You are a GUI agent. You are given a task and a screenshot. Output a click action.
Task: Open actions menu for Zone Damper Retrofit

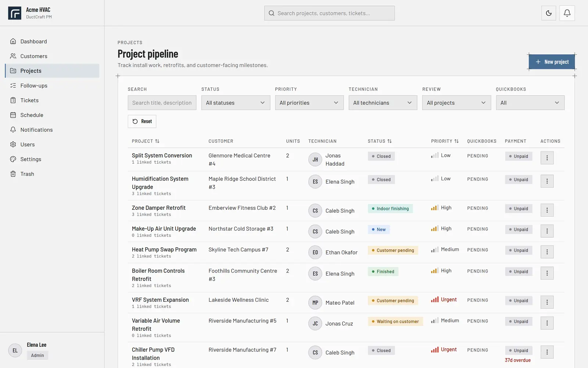547,210
